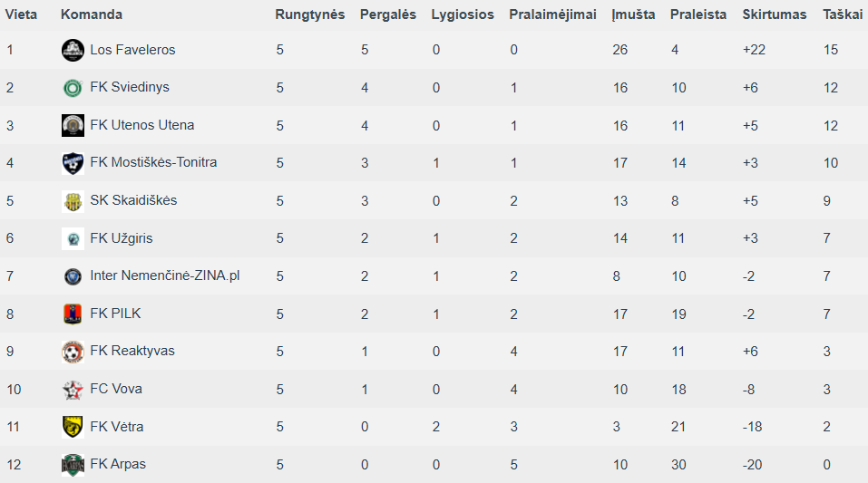
Task: Sort by Taškai column header
Action: pyautogui.click(x=843, y=14)
